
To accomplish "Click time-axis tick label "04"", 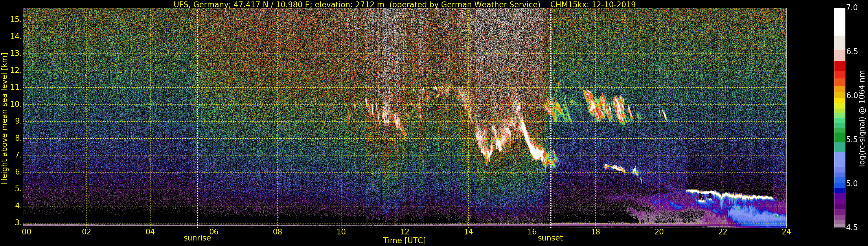I will (x=150, y=232).
